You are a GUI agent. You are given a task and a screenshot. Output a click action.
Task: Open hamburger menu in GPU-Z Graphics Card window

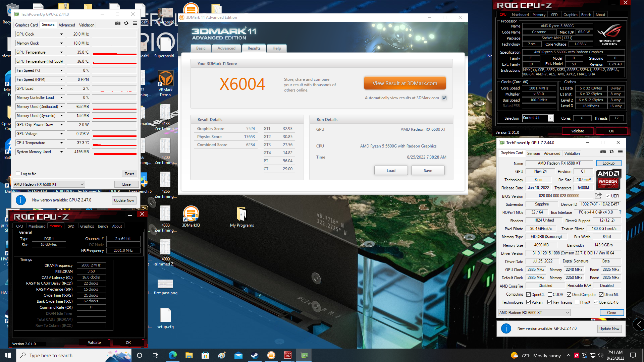pos(620,152)
